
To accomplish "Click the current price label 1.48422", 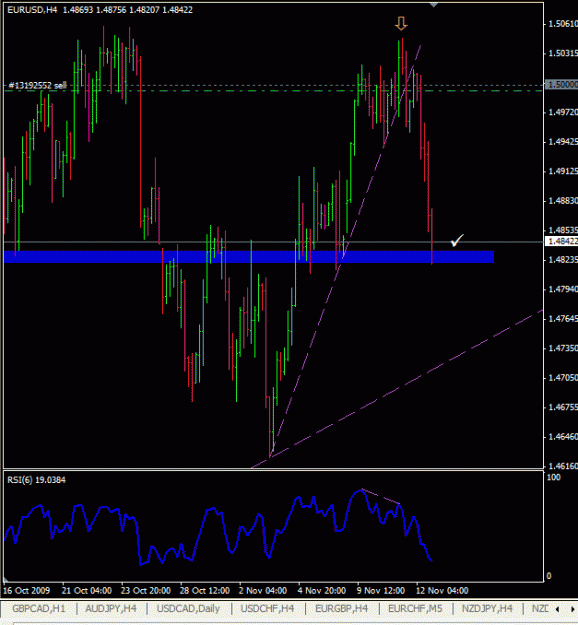I will click(562, 241).
